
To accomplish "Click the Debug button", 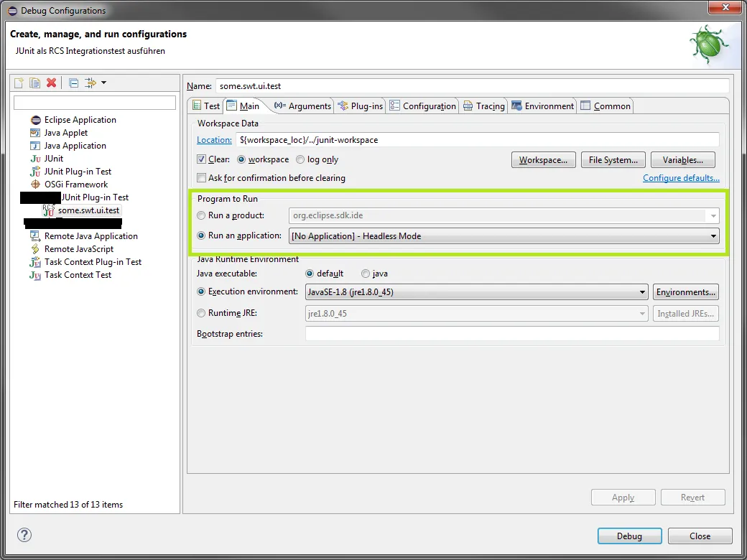I will (x=629, y=536).
